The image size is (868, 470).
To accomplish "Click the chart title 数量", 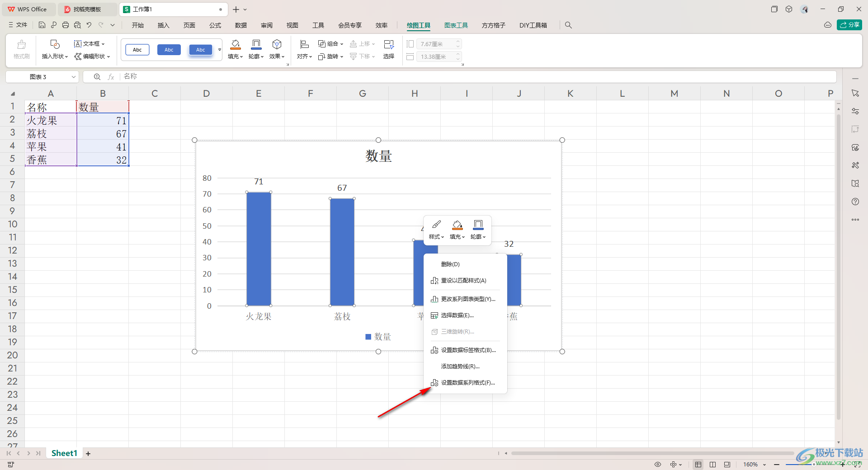I will pyautogui.click(x=378, y=156).
